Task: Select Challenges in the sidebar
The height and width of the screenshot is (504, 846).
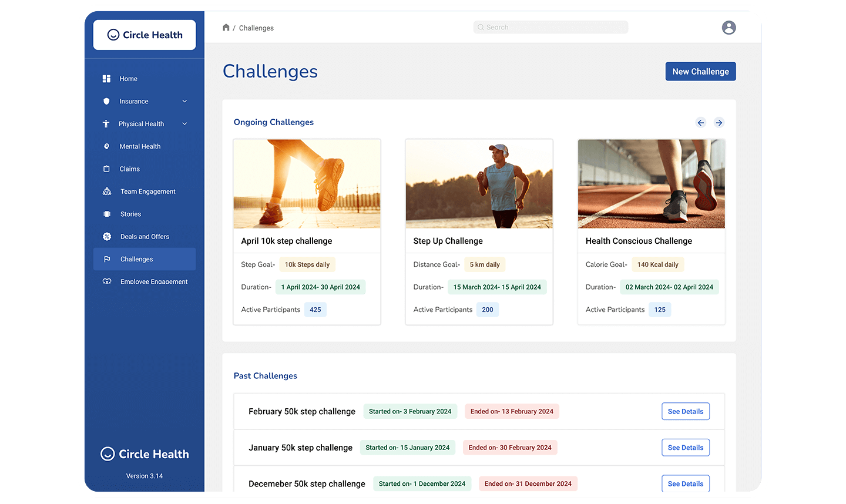Action: tap(145, 259)
